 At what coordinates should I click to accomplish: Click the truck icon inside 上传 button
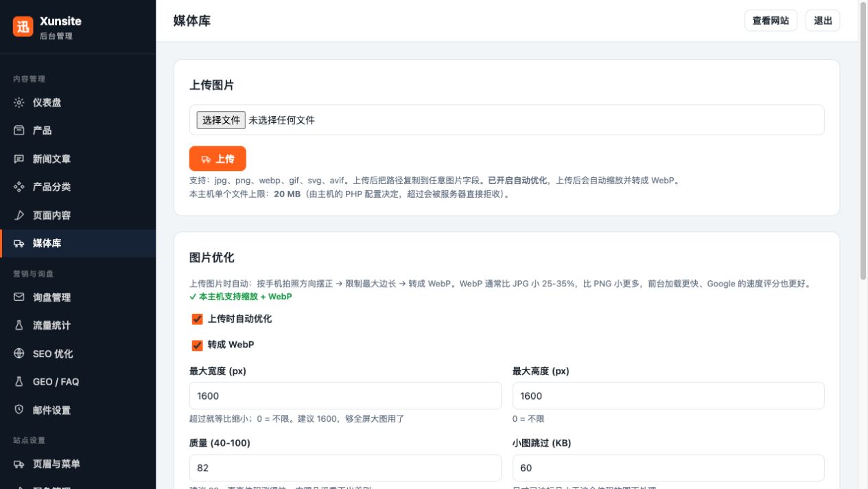pos(206,159)
